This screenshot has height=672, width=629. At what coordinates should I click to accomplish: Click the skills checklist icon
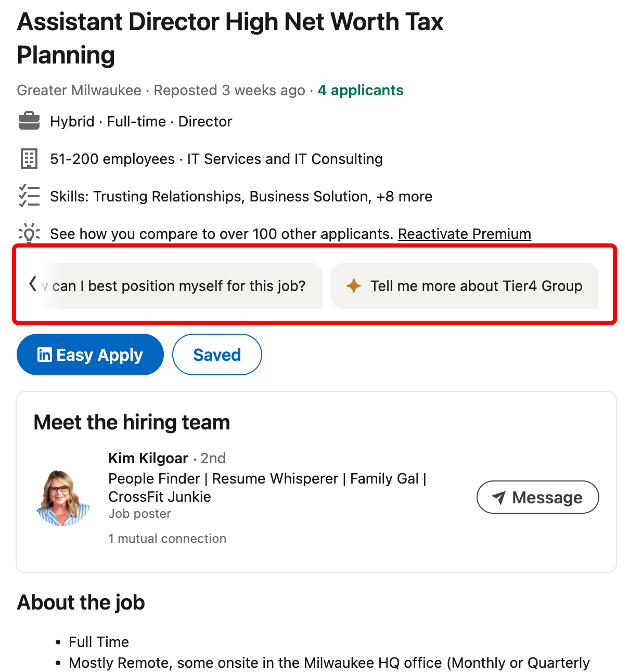tap(29, 196)
